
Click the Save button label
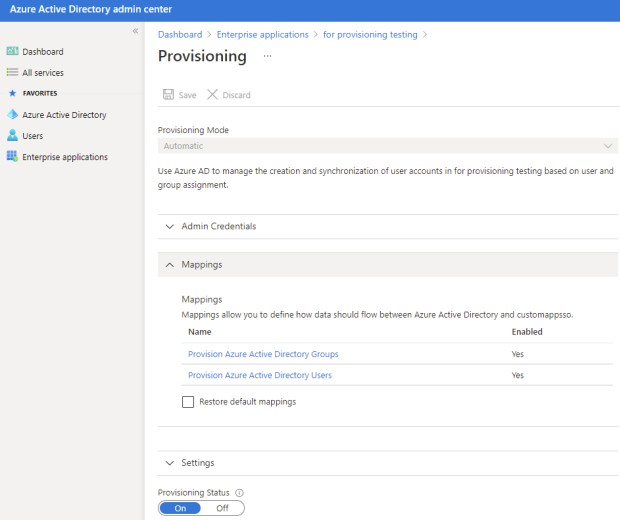[x=187, y=95]
